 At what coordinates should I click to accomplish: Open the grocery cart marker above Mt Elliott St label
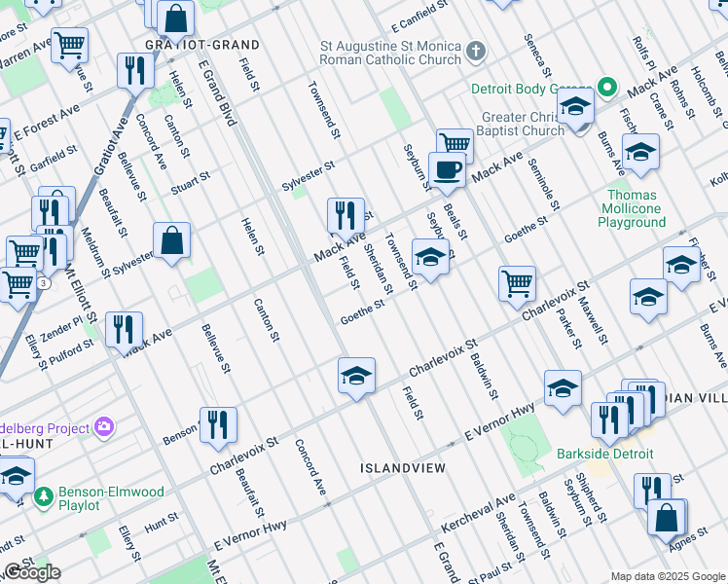(x=24, y=251)
